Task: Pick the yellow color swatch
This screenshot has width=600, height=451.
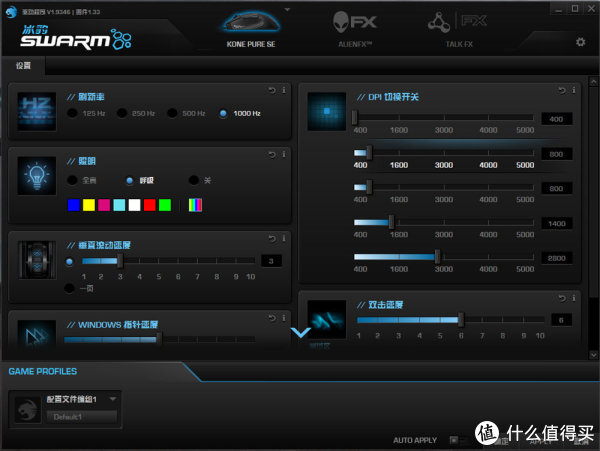Action: click(x=89, y=205)
